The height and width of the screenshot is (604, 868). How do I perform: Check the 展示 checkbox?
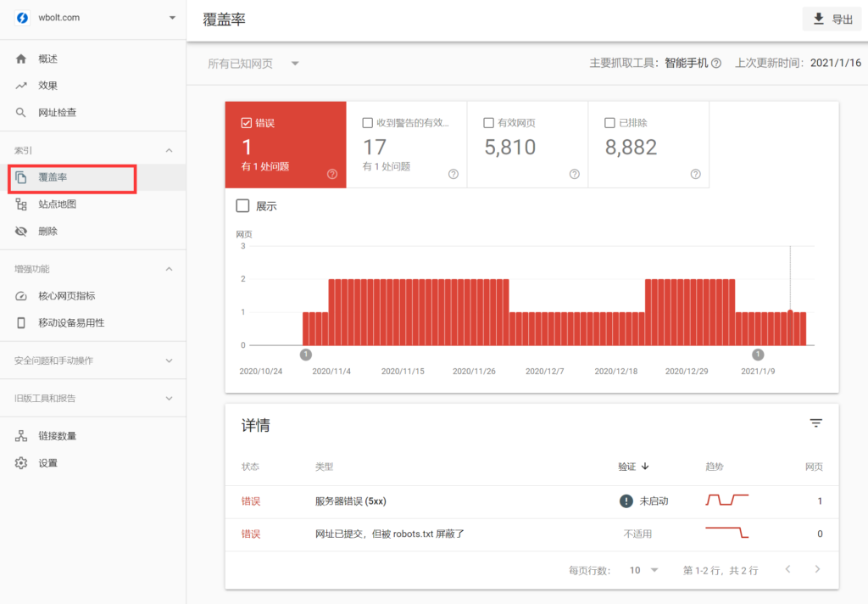(243, 206)
